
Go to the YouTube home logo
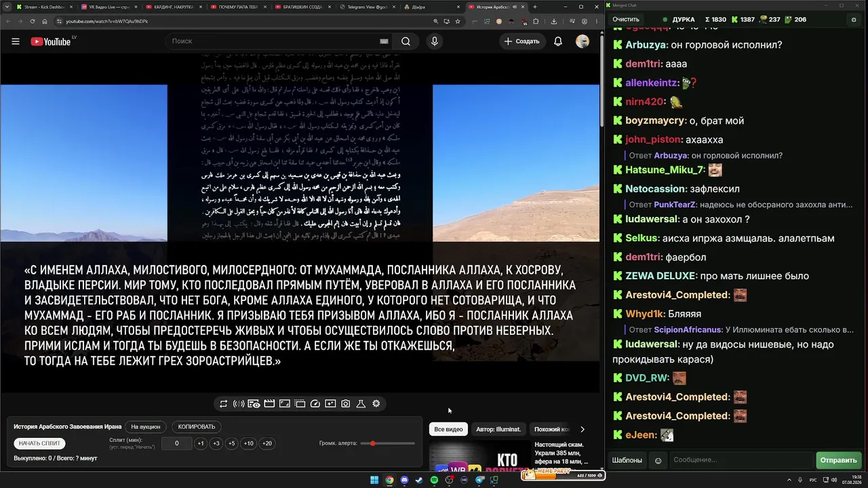pyautogui.click(x=51, y=41)
